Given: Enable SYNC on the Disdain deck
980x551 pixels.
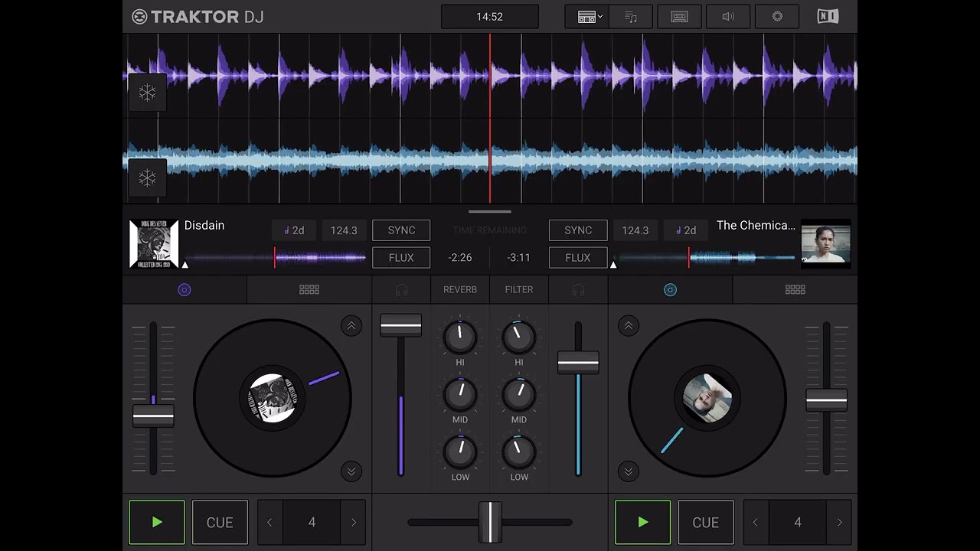Looking at the screenshot, I should (401, 230).
